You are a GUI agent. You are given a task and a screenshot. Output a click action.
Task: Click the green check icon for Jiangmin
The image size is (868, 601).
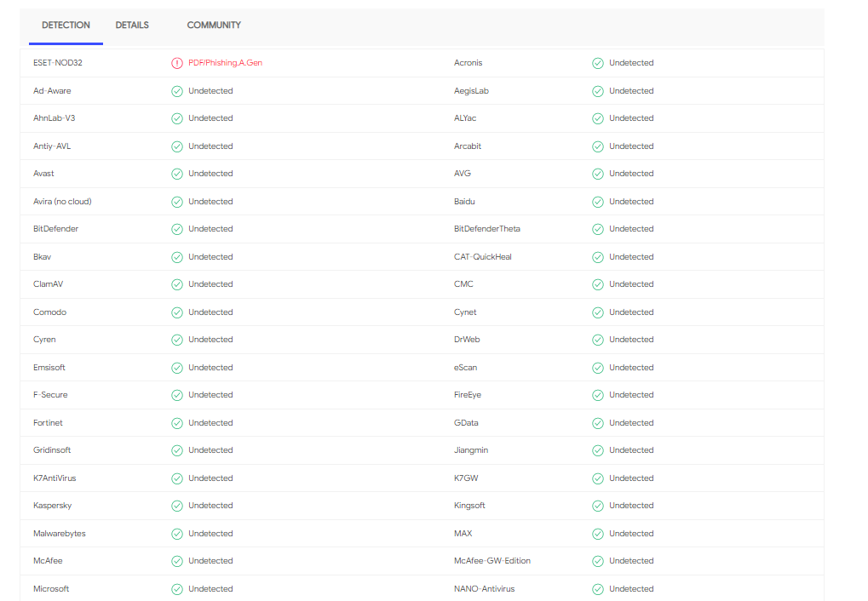point(597,451)
